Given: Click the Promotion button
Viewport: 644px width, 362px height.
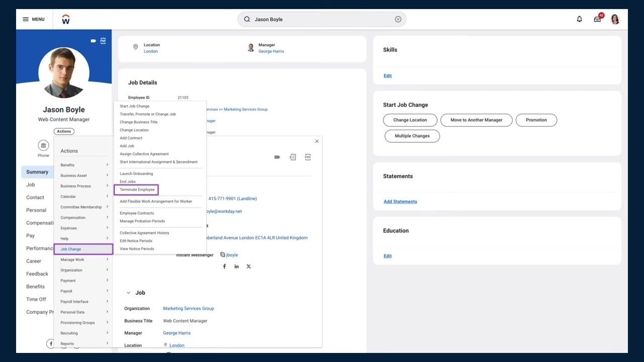Looking at the screenshot, I should (536, 120).
